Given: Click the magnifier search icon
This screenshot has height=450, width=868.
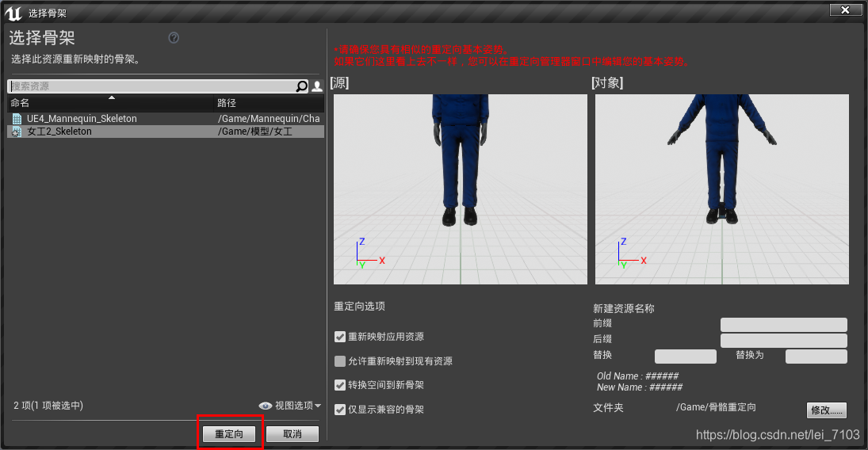Looking at the screenshot, I should pyautogui.click(x=302, y=86).
